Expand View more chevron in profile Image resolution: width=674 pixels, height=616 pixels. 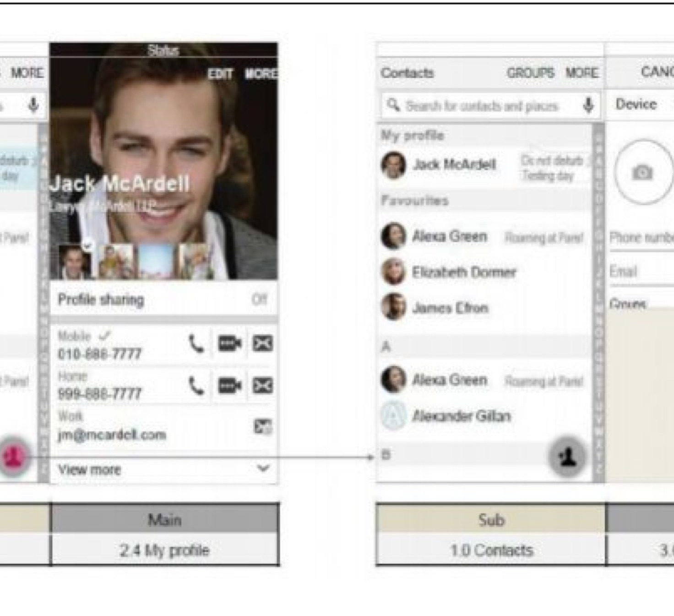[263, 469]
